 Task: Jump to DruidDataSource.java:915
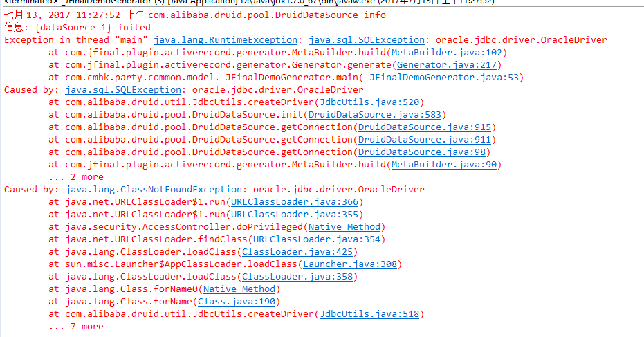coord(424,127)
